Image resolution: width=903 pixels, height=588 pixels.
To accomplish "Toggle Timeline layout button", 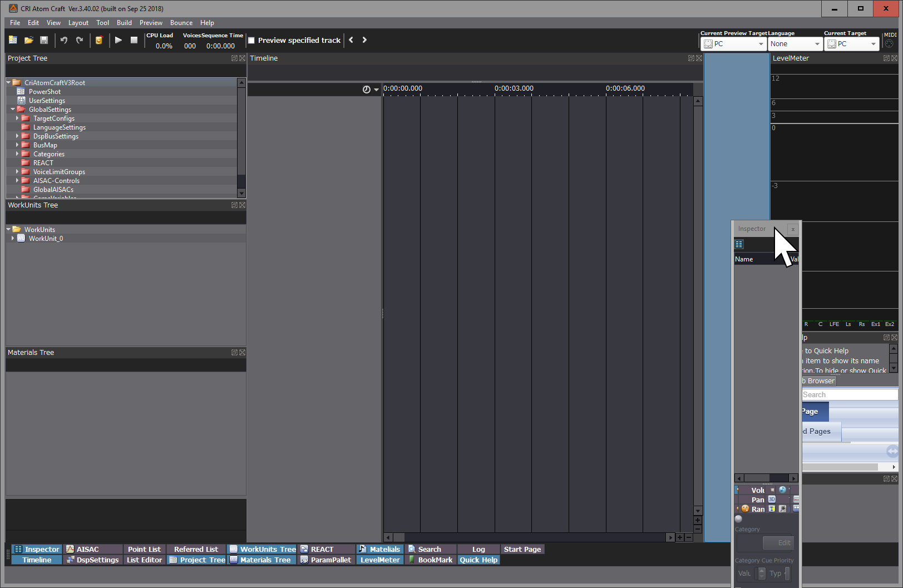I will pos(37,560).
